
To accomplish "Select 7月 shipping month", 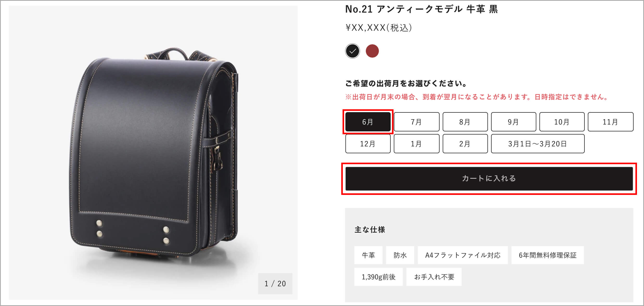I will pos(416,122).
